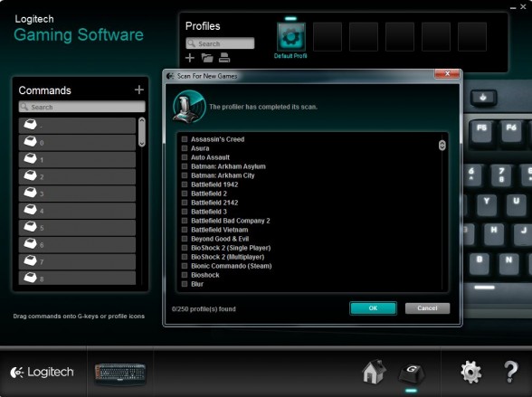Select the Battlefield Vietnam entry text
The height and width of the screenshot is (397, 532).
pos(220,230)
